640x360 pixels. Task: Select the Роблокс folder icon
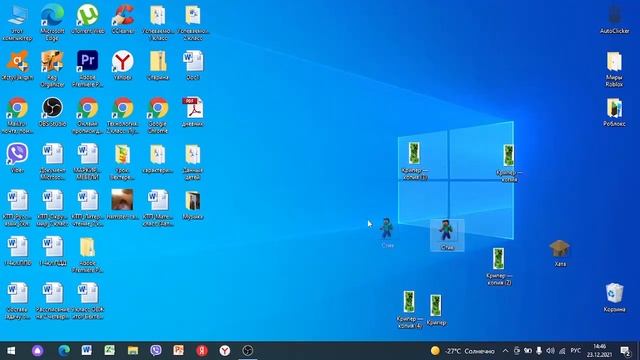[614, 112]
